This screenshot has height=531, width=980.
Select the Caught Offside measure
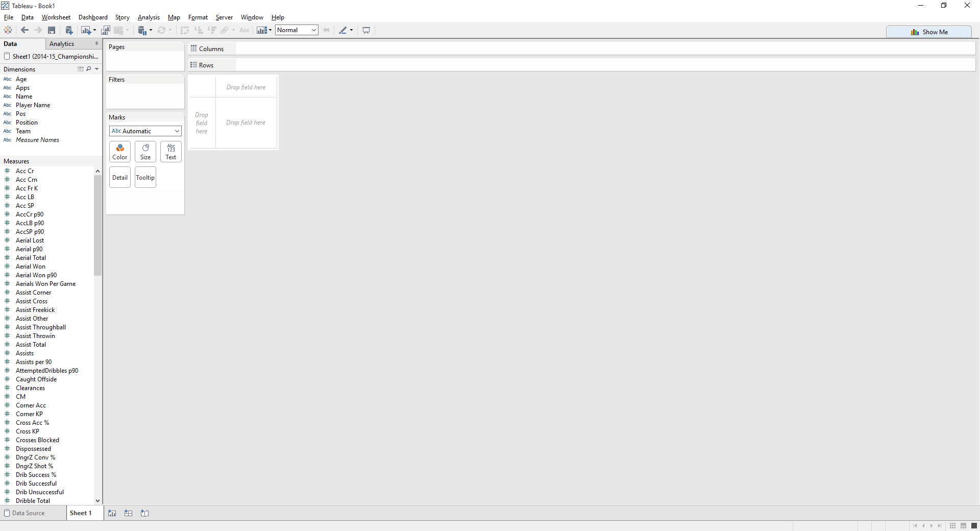36,379
